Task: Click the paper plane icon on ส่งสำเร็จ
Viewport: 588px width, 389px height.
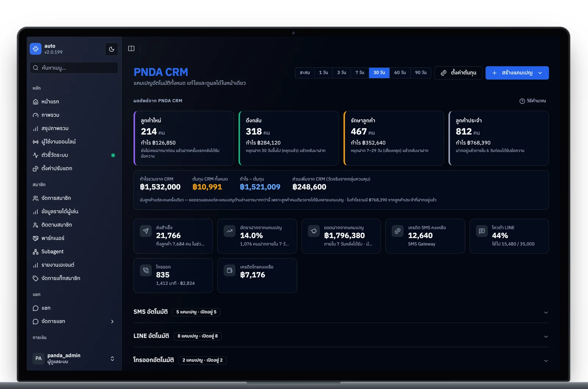Action: click(x=146, y=231)
